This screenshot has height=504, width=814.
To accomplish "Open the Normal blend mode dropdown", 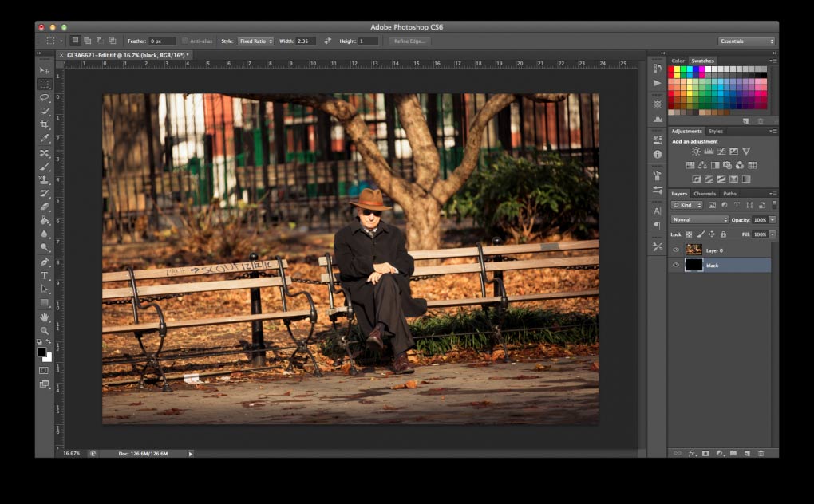I will coord(700,219).
